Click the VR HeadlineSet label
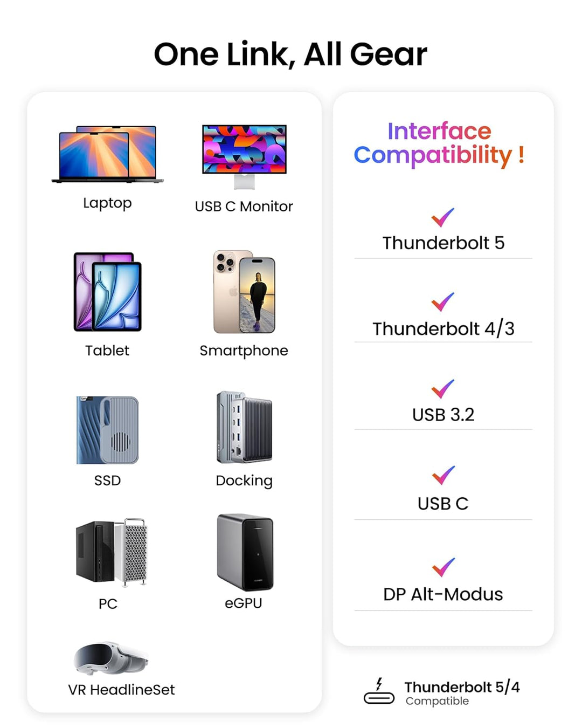This screenshot has height=728, width=582. (121, 690)
